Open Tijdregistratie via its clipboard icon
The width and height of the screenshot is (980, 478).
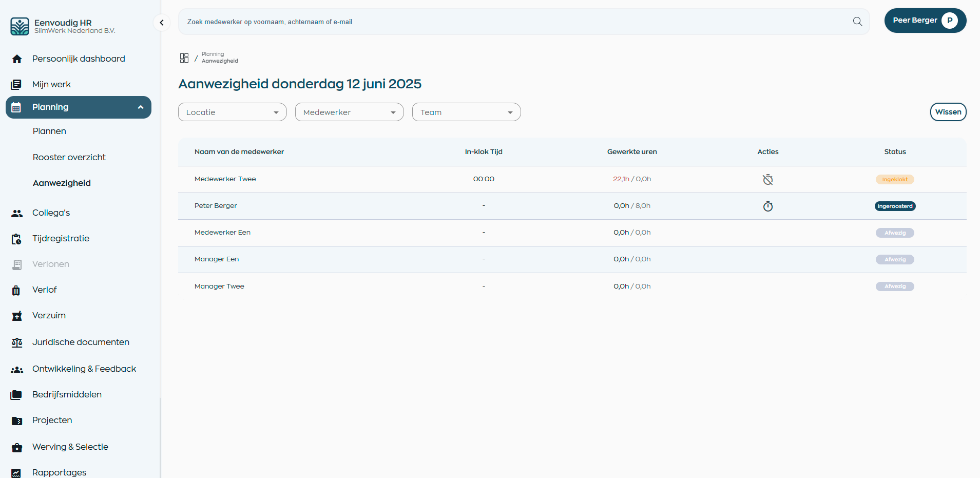click(x=17, y=239)
